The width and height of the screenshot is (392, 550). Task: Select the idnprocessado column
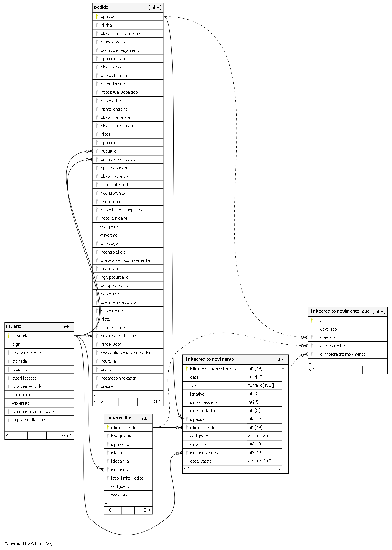click(x=215, y=402)
